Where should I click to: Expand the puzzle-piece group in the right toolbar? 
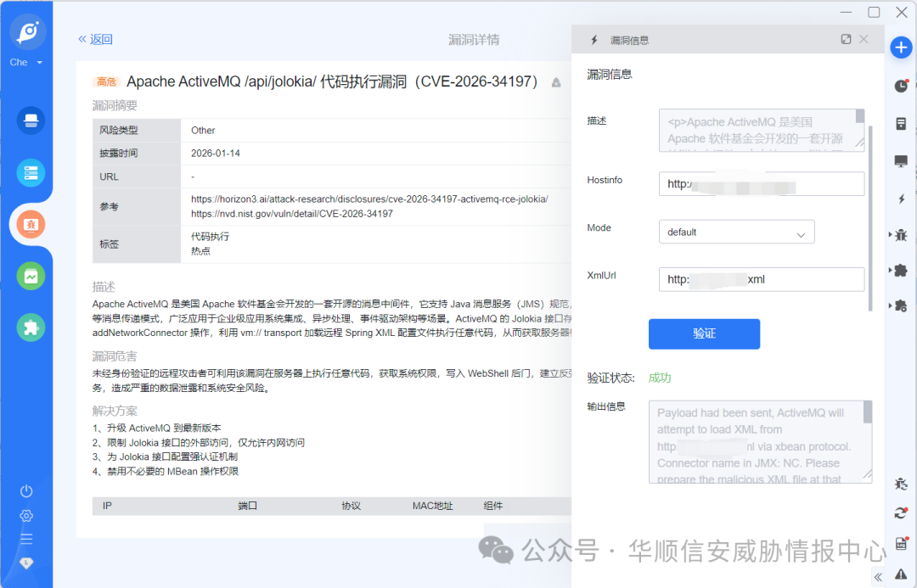[898, 270]
